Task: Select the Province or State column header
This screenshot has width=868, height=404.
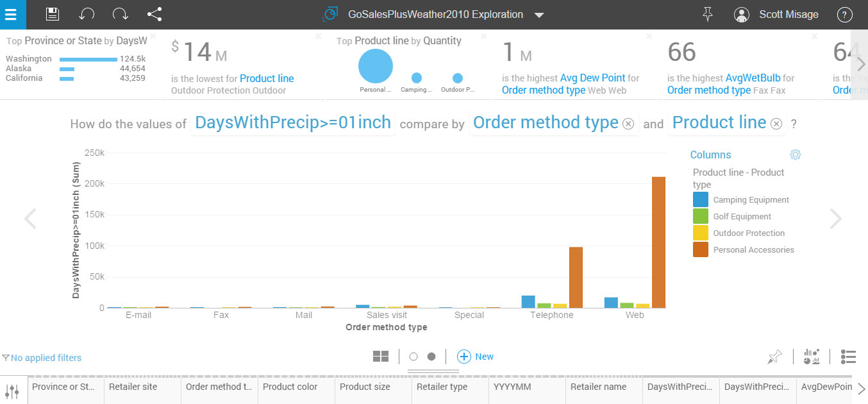Action: point(65,391)
